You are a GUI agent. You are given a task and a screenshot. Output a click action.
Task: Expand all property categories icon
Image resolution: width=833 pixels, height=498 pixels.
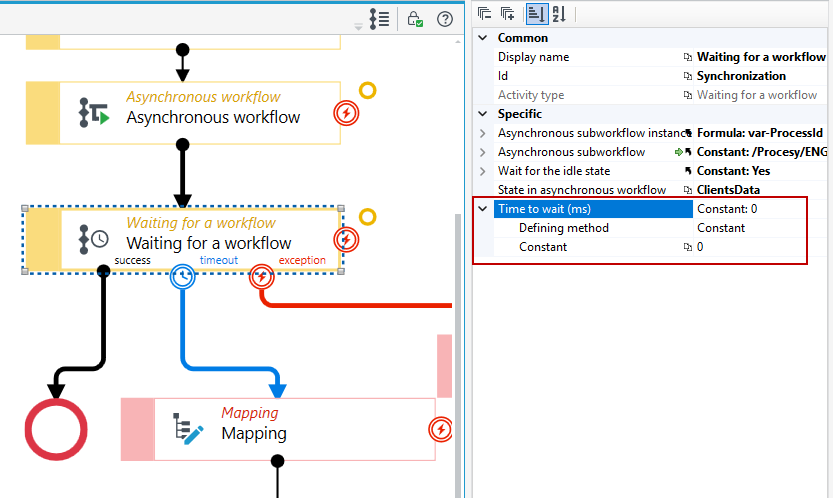508,13
